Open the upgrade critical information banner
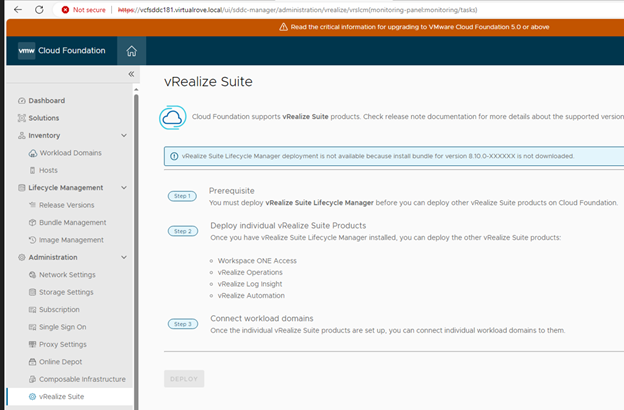 420,27
